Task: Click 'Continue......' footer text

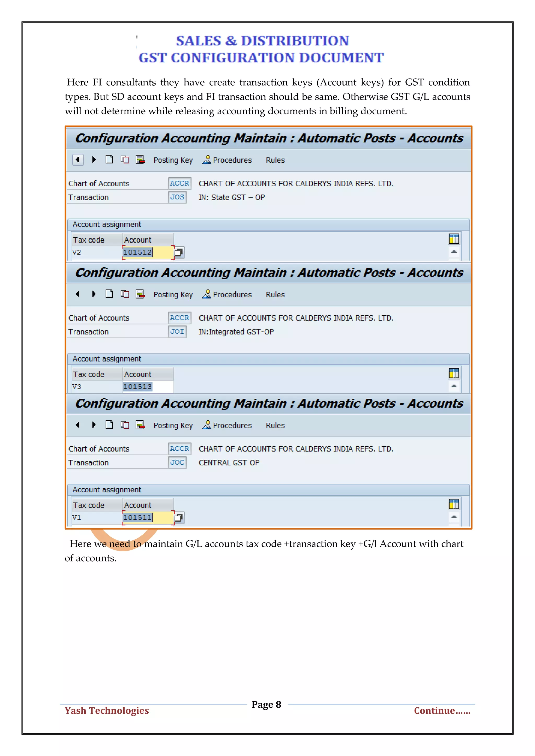Action: point(442,710)
